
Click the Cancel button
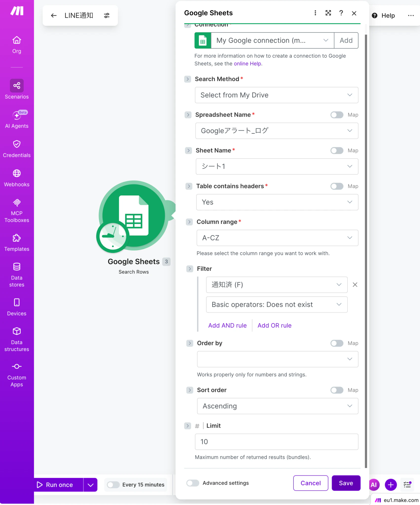click(311, 483)
